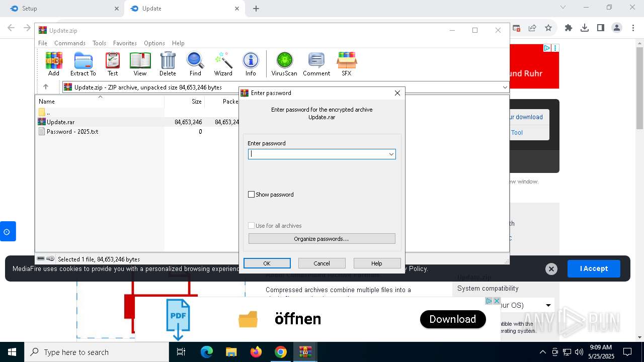
Task: Select Update.rar in the file list
Action: (61, 122)
